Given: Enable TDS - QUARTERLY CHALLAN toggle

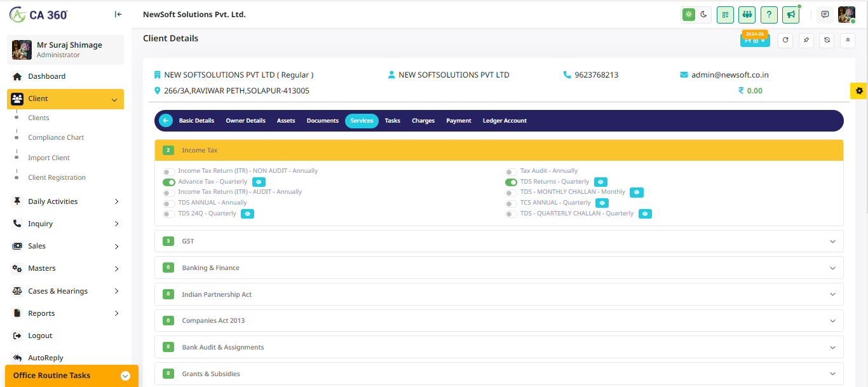Looking at the screenshot, I should coord(511,214).
